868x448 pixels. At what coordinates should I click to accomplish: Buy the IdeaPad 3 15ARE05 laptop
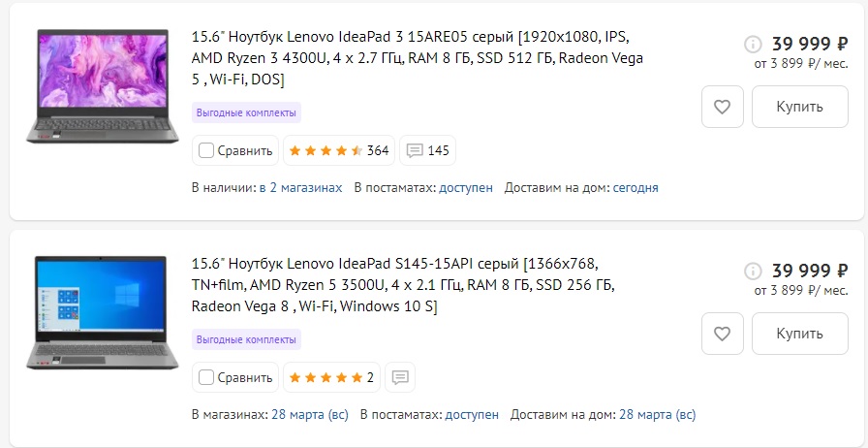(x=799, y=107)
